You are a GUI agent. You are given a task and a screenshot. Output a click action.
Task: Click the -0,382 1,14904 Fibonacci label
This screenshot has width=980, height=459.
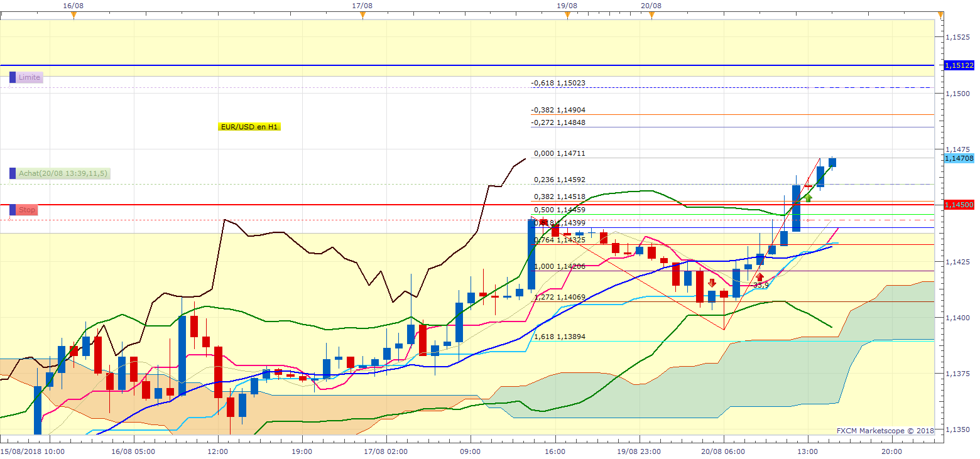click(x=558, y=110)
